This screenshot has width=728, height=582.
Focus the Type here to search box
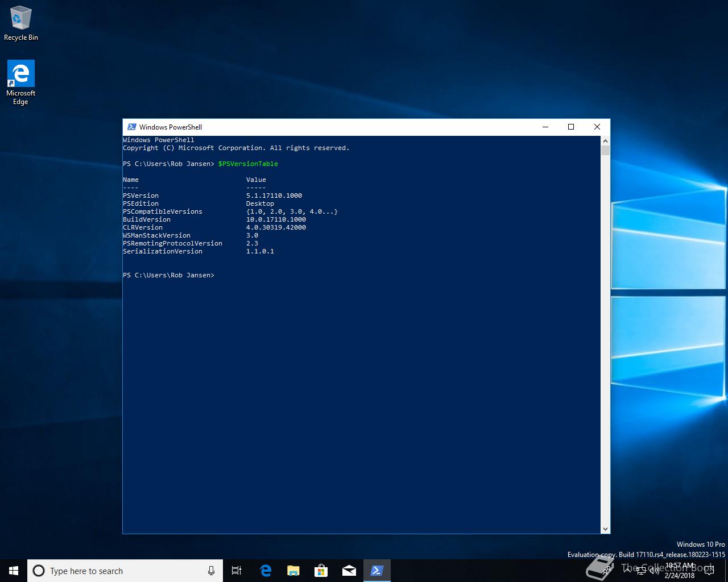125,571
